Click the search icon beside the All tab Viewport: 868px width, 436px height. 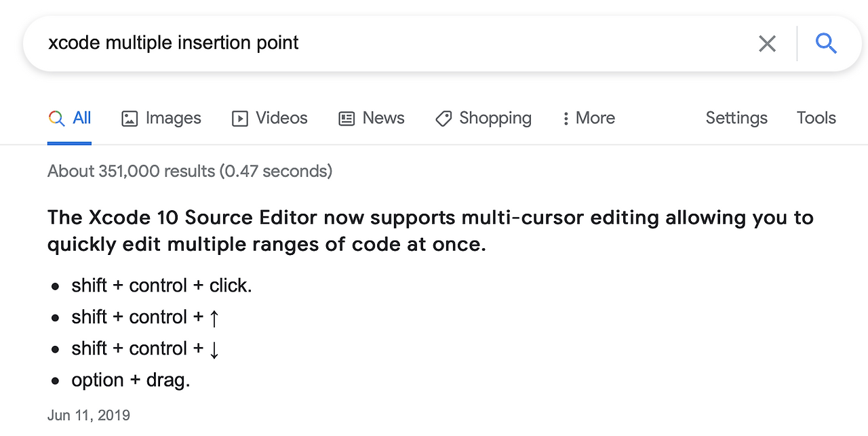click(56, 118)
